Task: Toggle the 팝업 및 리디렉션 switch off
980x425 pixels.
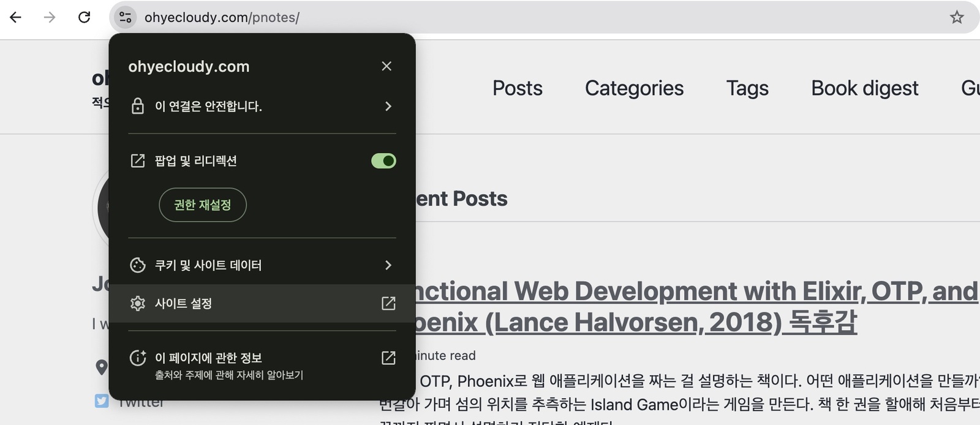Action: coord(383,160)
